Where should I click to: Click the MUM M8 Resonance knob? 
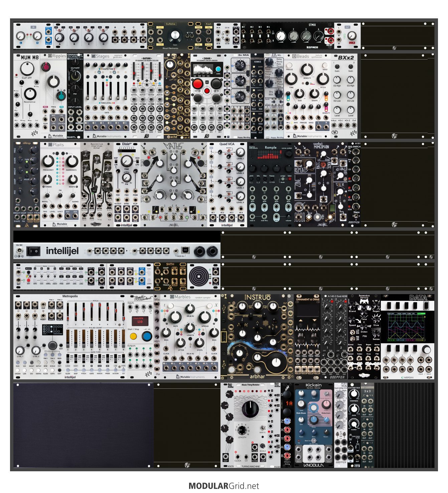(30, 93)
